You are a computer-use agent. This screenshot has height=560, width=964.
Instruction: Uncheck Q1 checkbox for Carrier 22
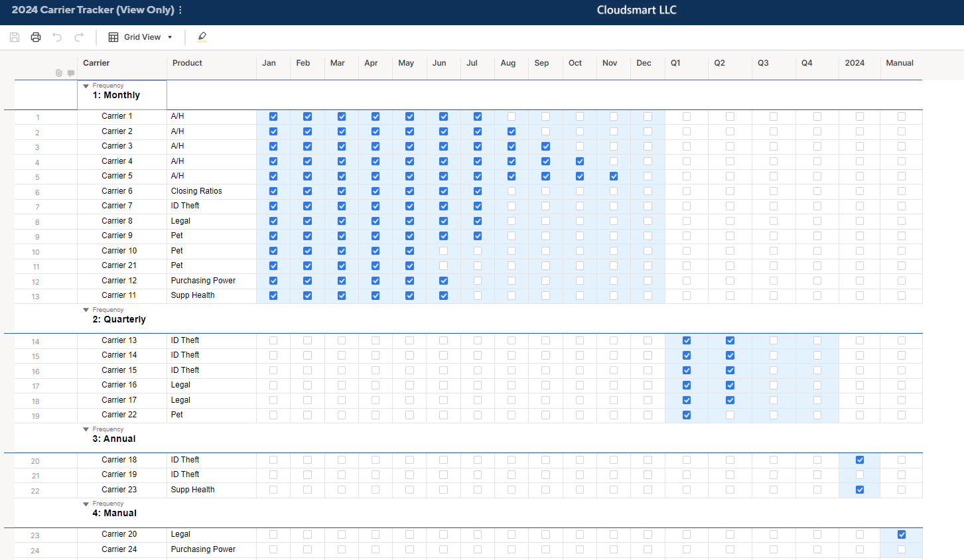point(687,415)
